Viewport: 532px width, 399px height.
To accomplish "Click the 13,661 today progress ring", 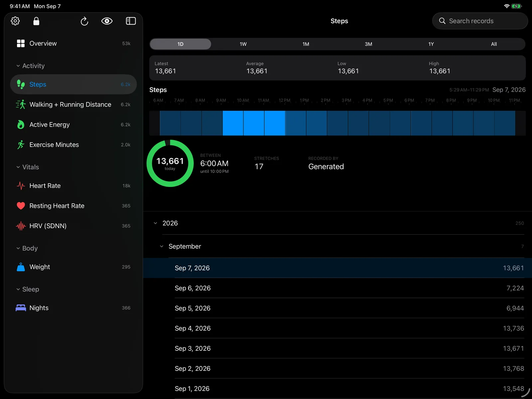I will coord(170,163).
